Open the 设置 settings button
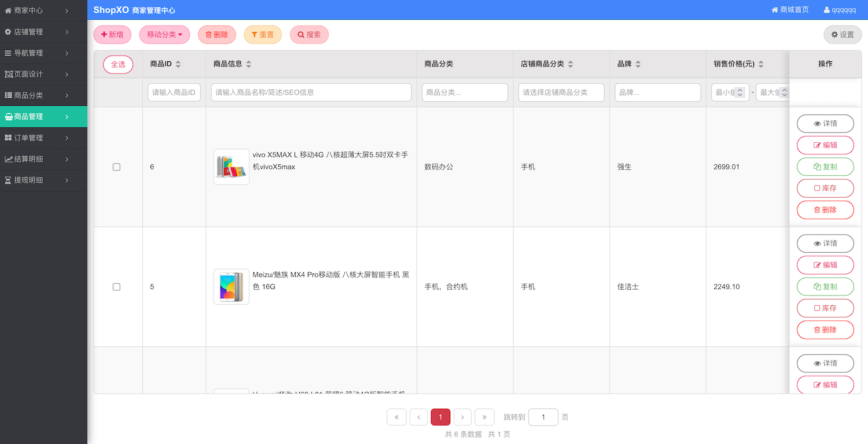 coord(843,35)
